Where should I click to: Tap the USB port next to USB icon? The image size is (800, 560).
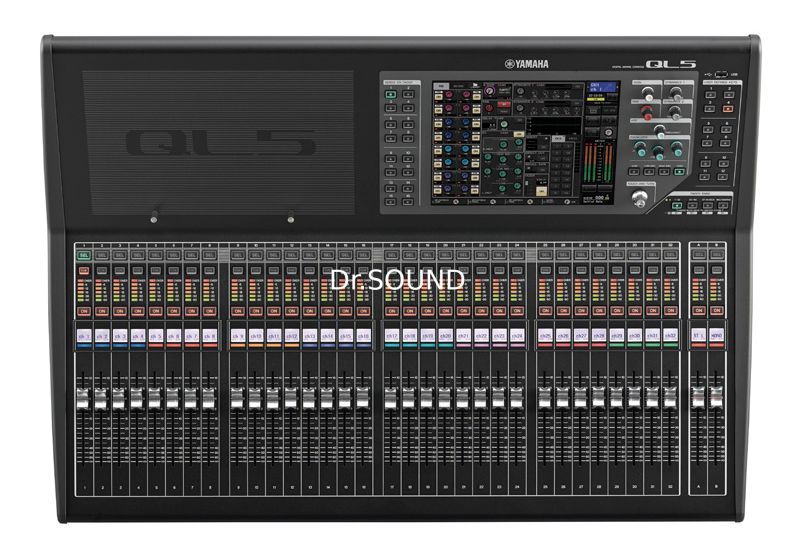722,73
